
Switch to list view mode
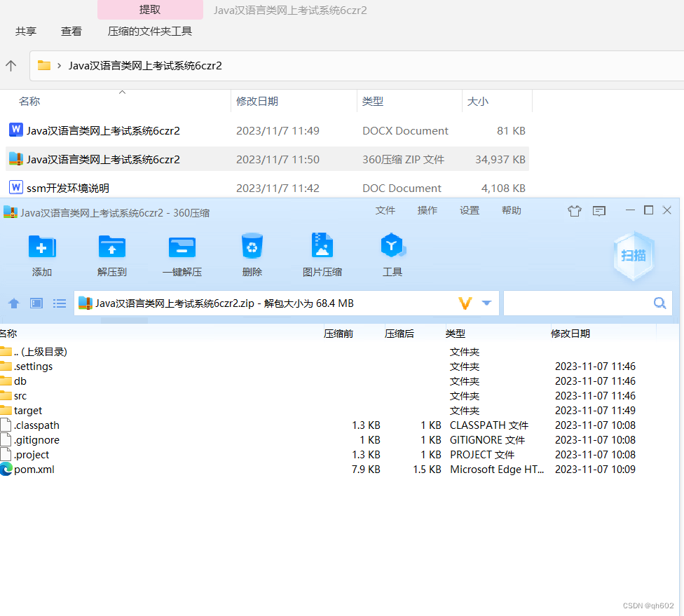point(59,303)
